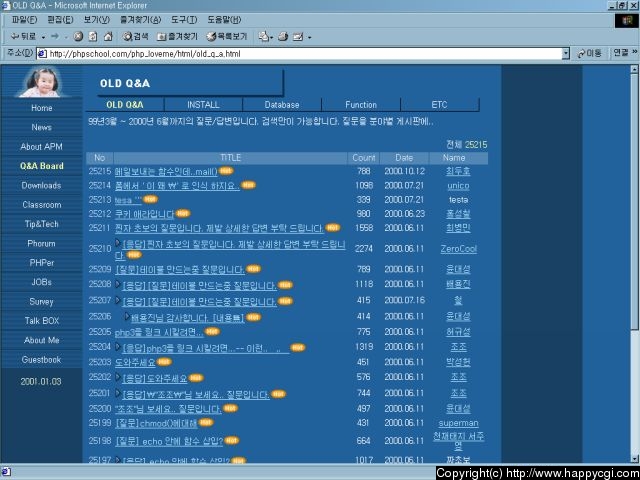Open Tip&Tech in the sidebar
Screen dimensions: 640x480
pos(42,224)
